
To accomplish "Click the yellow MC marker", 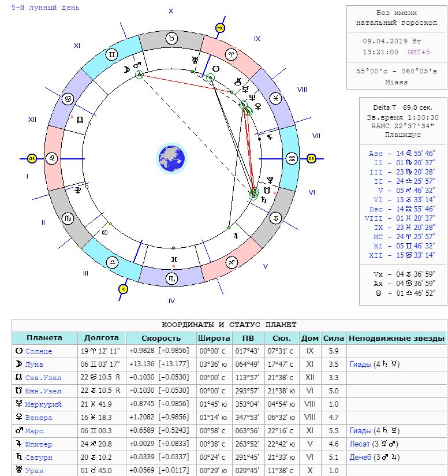I will point(220,28).
